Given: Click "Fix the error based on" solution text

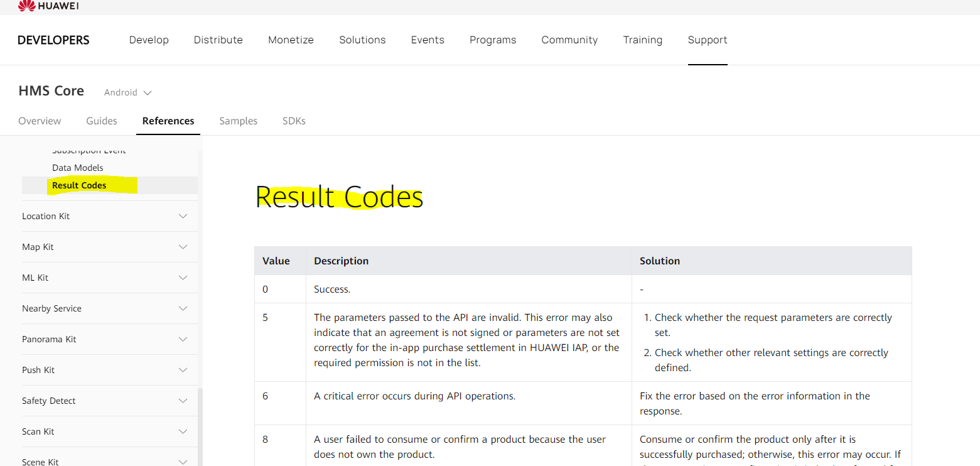Looking at the screenshot, I should tap(755, 403).
